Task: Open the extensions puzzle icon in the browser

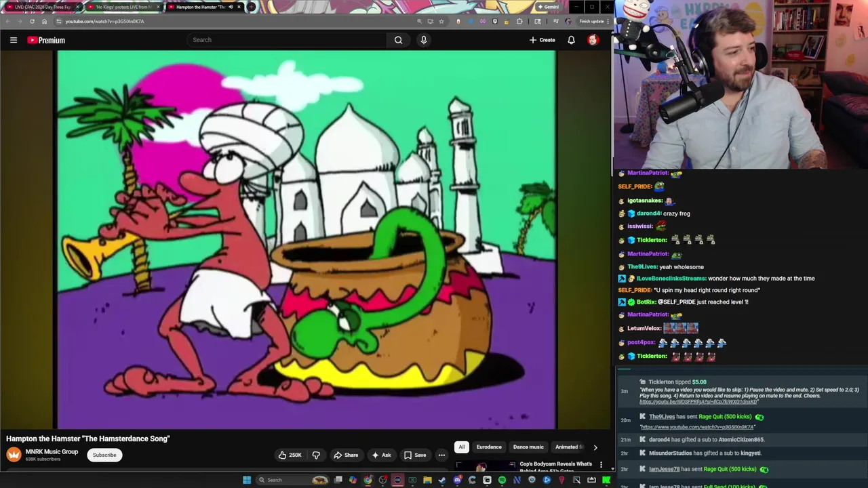Action: (520, 21)
